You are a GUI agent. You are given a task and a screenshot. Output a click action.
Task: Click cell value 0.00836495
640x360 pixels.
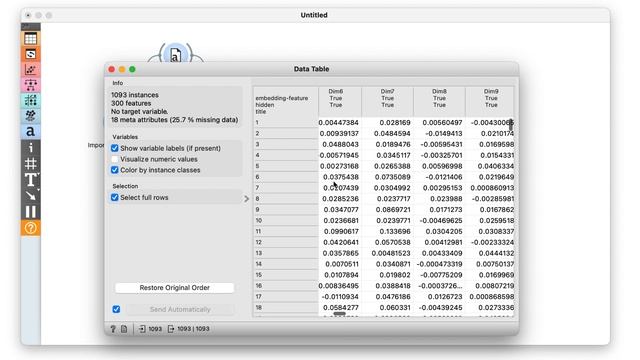tap(339, 286)
